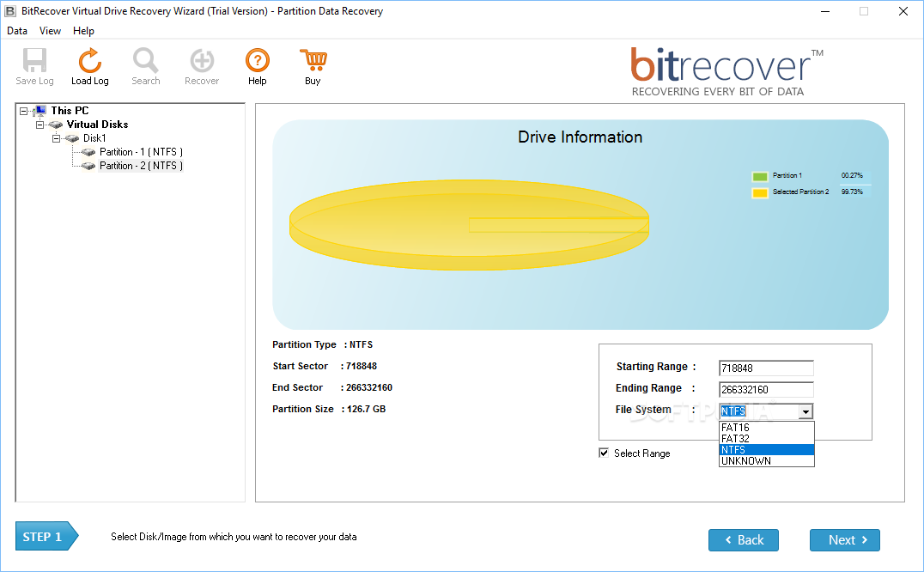924x572 pixels.
Task: Select the Disk1 tree item label
Action: 94,138
